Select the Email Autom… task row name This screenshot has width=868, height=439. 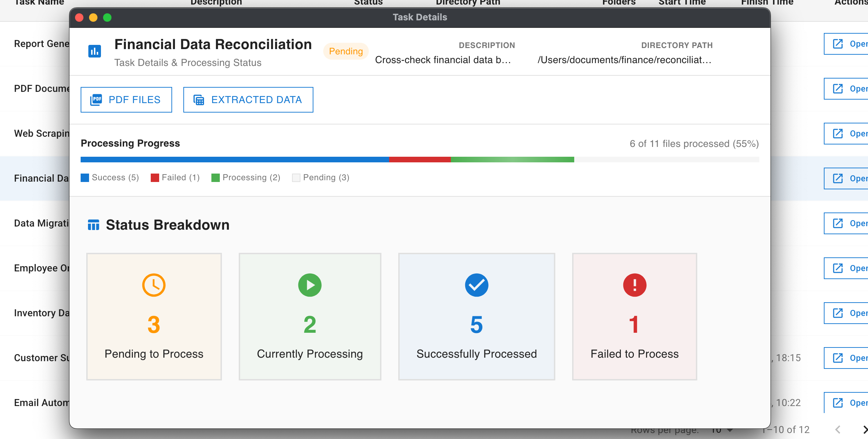coord(42,403)
